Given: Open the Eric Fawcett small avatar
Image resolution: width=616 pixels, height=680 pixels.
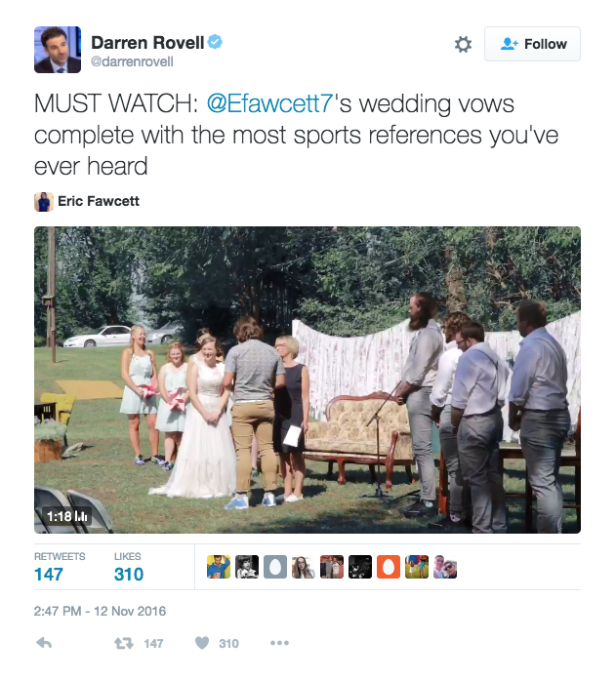Looking at the screenshot, I should click(44, 202).
